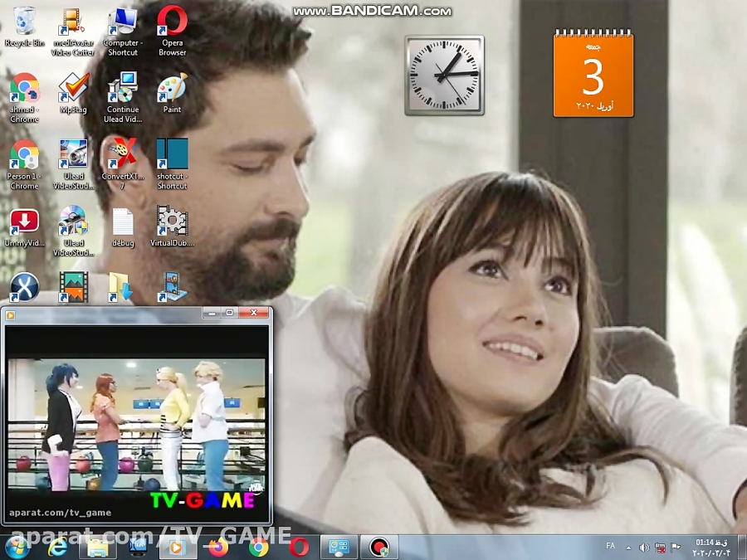Click the Windows Start button
747x560 pixels.
pyautogui.click(x=16, y=547)
